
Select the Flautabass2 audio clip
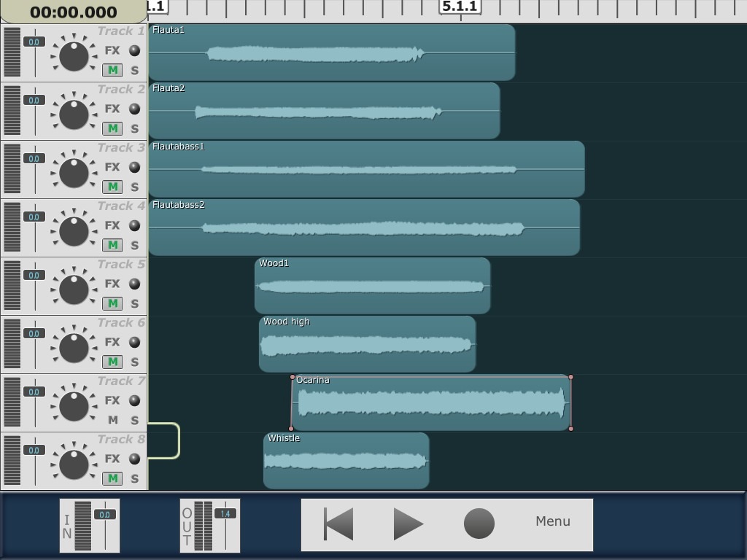(x=364, y=227)
